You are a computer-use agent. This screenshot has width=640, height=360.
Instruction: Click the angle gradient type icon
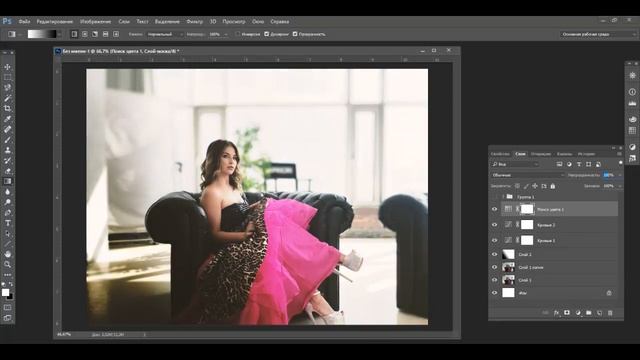[95, 34]
